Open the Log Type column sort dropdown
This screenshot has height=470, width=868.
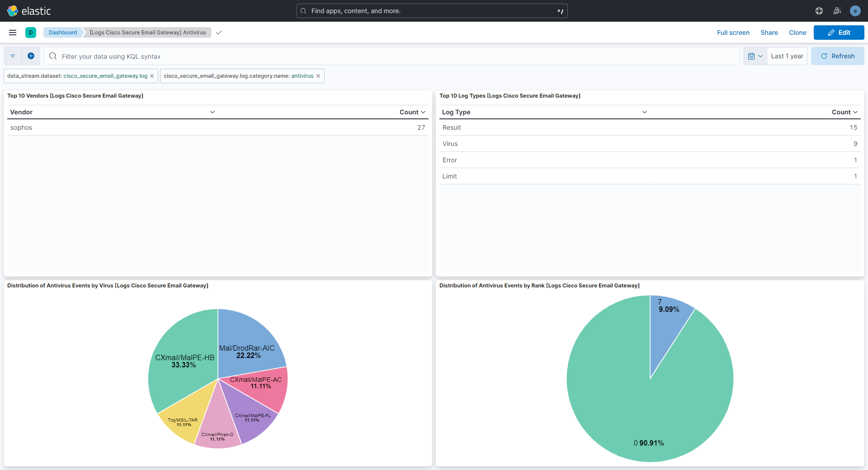click(x=645, y=112)
